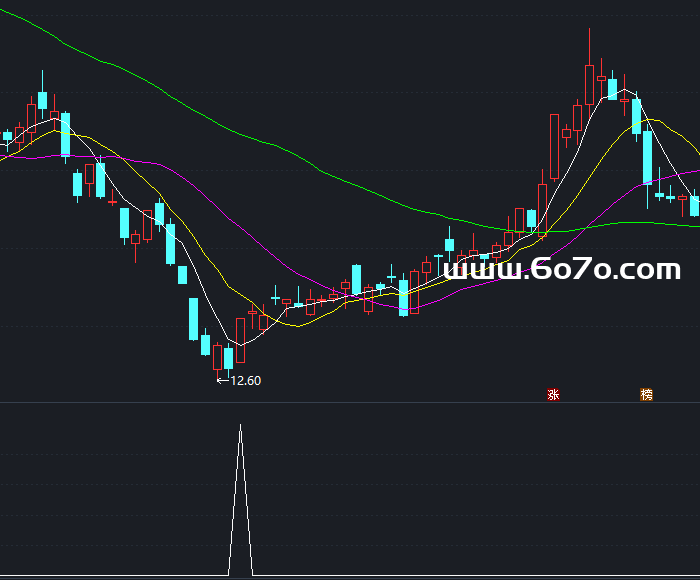Click the leftmost cyan candle on the chart
This screenshot has width=700, height=580.
pos(7,136)
